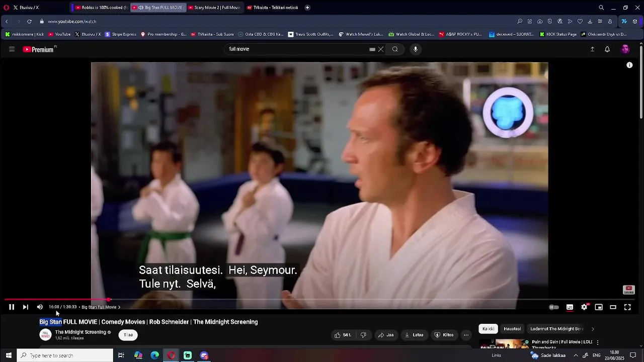Open the browser downloads icon

(590, 22)
